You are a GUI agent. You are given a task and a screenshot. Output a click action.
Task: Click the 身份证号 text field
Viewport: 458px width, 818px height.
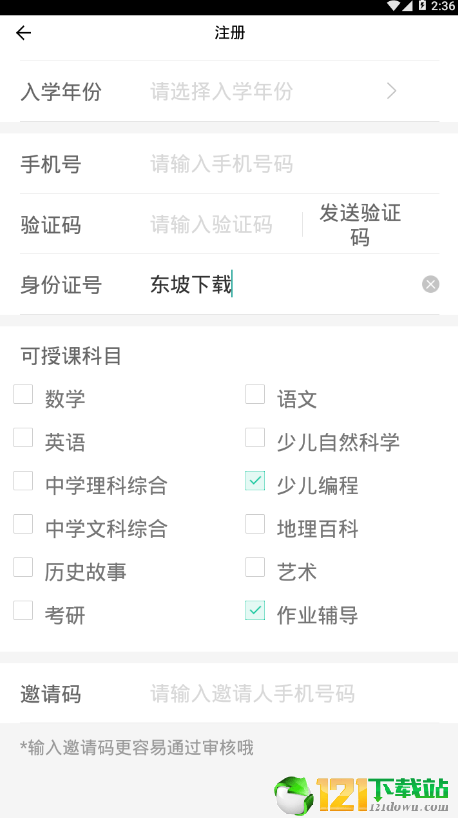[284, 285]
